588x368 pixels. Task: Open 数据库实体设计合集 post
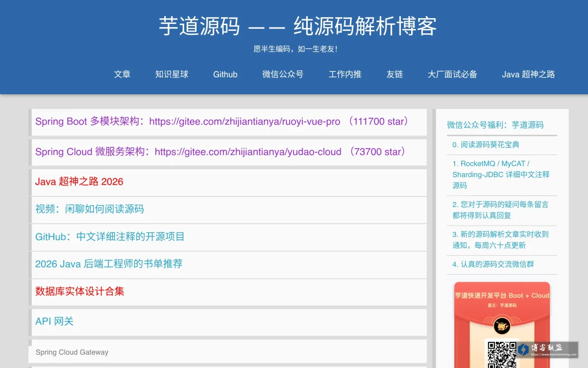click(80, 291)
